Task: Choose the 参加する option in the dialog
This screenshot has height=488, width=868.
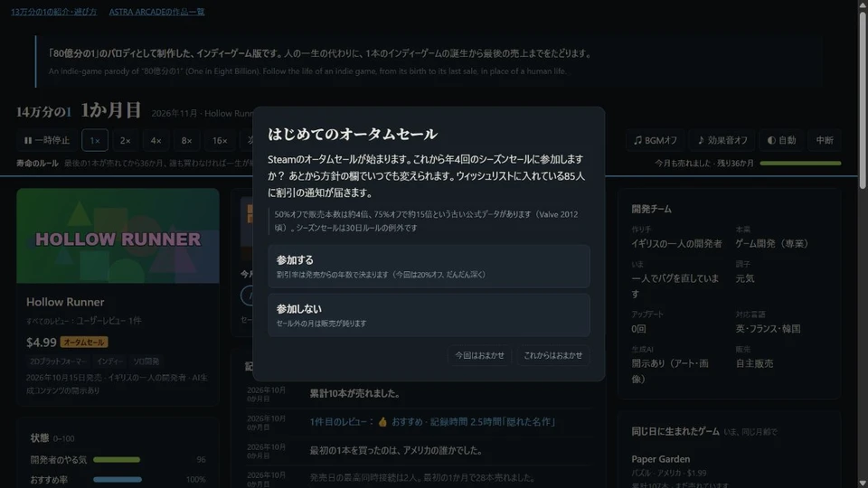Action: tap(429, 266)
